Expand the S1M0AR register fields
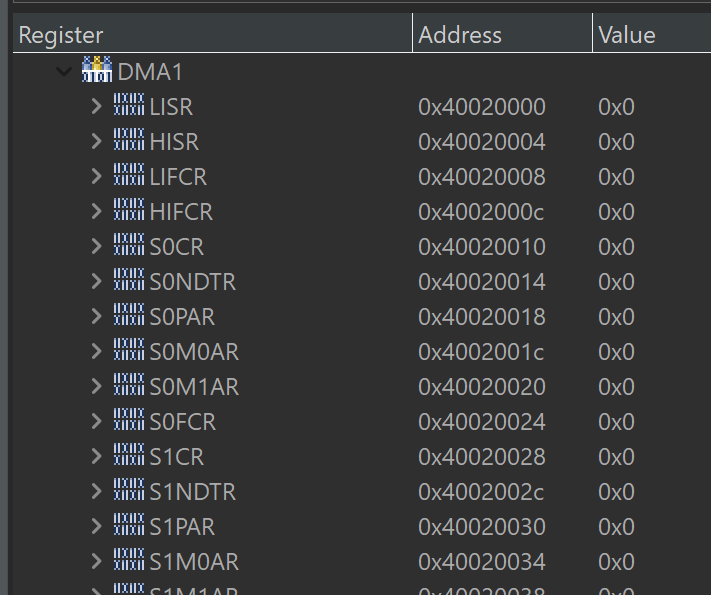 click(96, 561)
